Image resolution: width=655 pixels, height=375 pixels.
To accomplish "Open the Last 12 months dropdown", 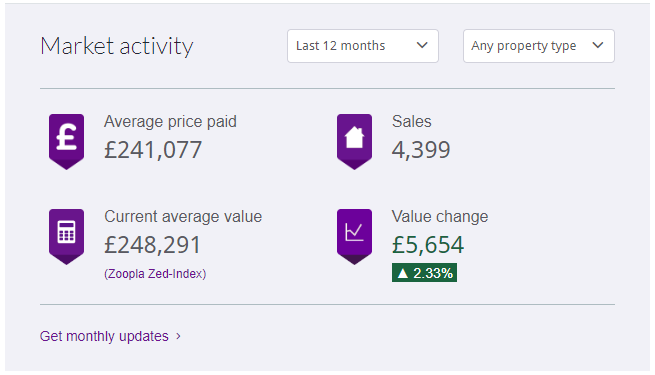I will point(363,46).
